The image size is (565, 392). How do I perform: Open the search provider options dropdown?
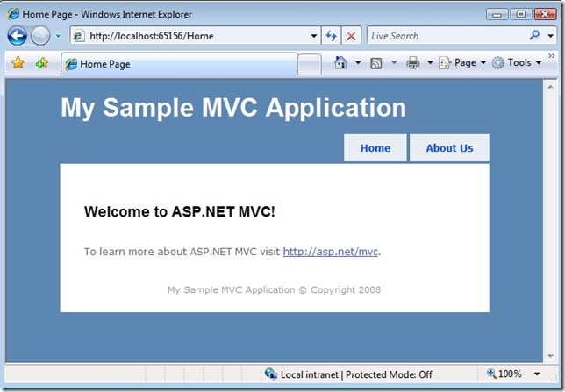point(551,36)
